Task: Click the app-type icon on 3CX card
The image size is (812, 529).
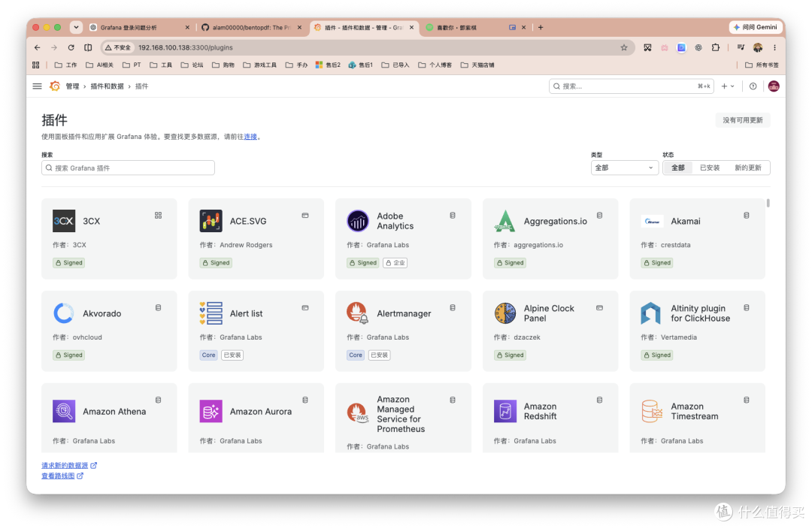Action: [159, 216]
